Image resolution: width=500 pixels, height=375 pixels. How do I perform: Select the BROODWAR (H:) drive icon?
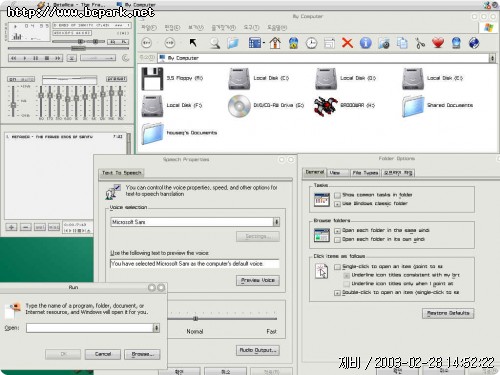(326, 106)
